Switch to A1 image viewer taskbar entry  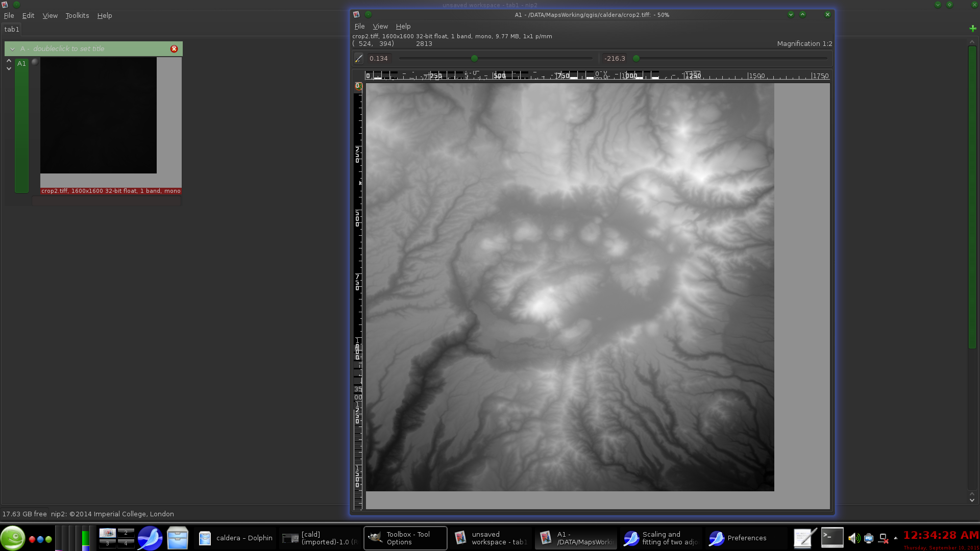pyautogui.click(x=576, y=538)
